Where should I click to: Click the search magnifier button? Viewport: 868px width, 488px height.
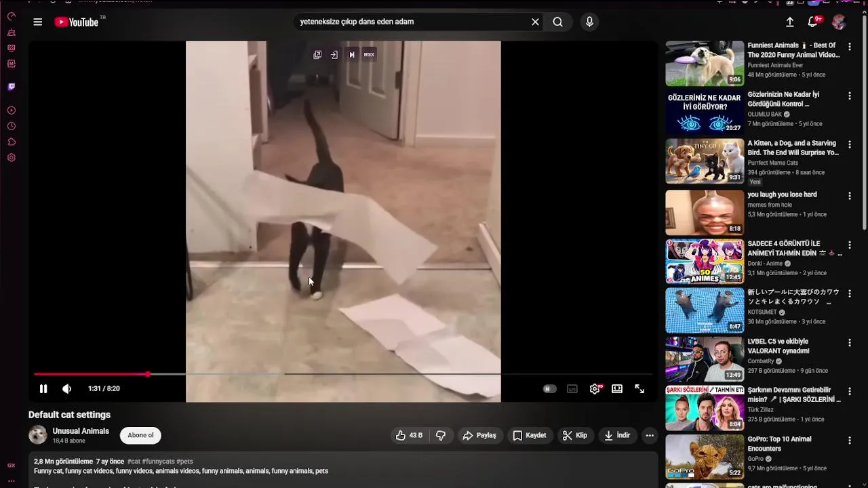click(x=557, y=22)
